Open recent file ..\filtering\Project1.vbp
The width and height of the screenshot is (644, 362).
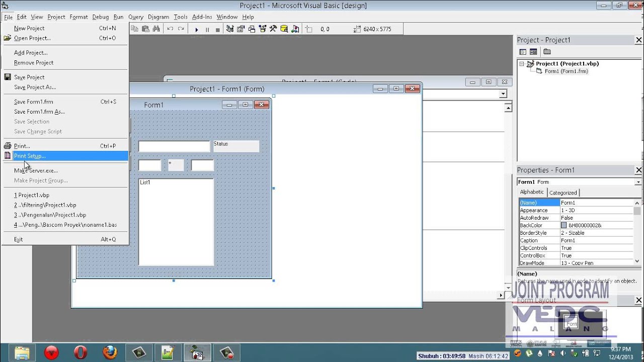point(65,205)
